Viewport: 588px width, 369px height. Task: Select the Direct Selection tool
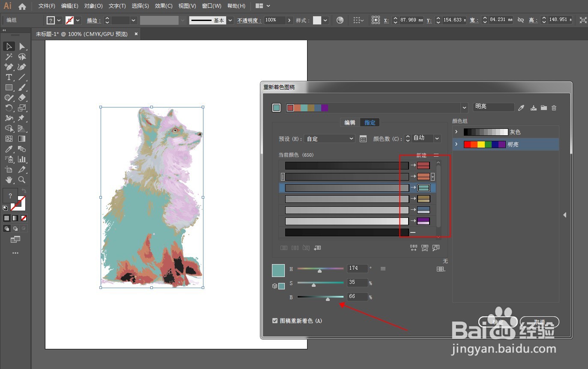pos(22,46)
